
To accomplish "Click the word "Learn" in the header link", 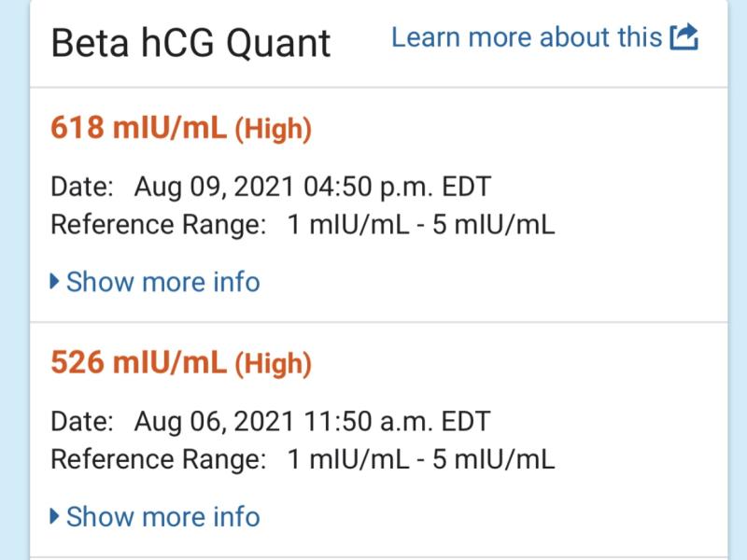I will [426, 37].
